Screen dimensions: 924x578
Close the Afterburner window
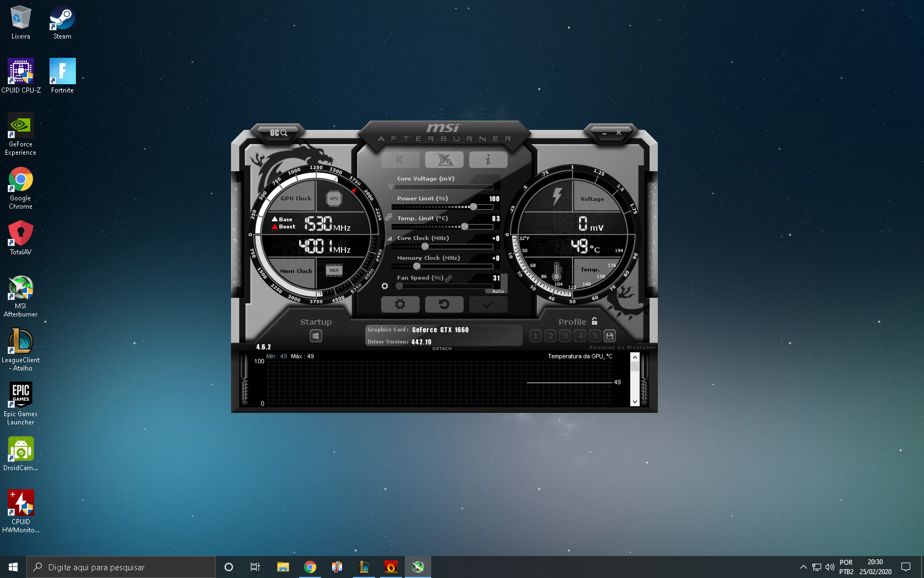pos(619,133)
